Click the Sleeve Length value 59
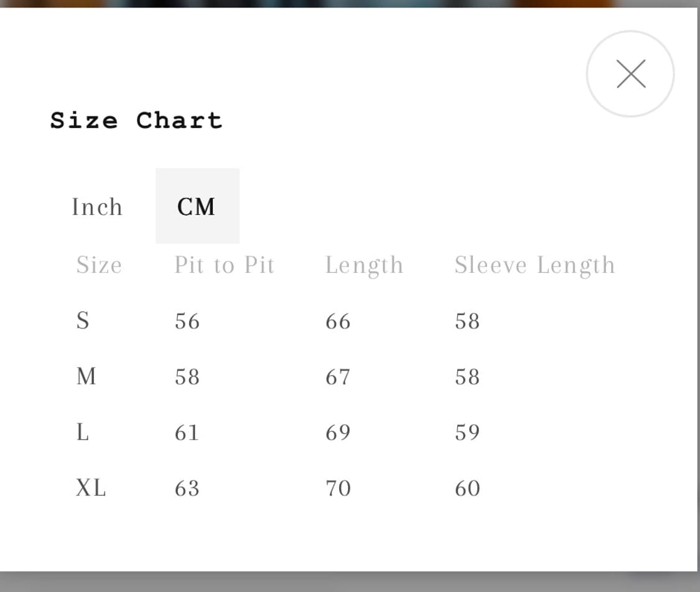The height and width of the screenshot is (592, 700). [x=467, y=432]
